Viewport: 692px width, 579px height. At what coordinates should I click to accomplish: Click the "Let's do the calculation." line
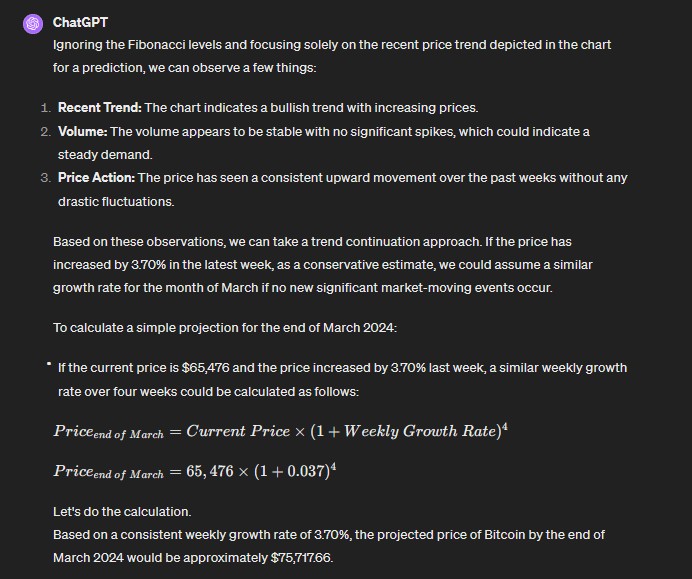(x=121, y=512)
